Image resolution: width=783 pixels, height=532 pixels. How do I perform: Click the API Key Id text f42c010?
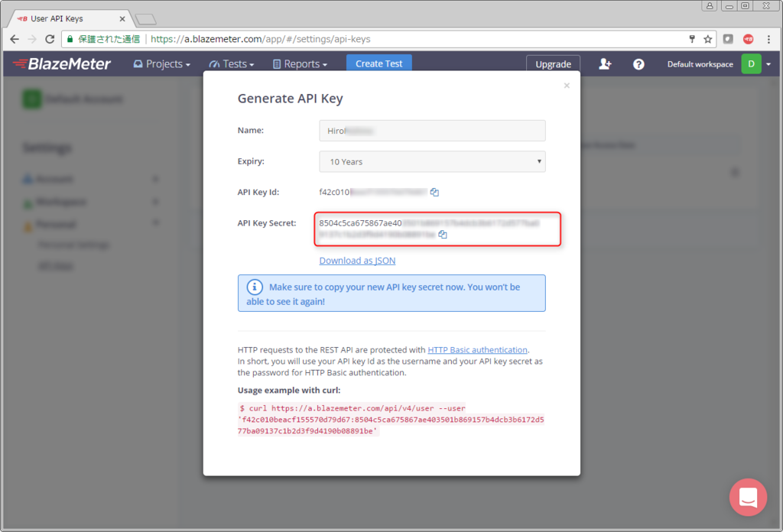click(x=335, y=192)
